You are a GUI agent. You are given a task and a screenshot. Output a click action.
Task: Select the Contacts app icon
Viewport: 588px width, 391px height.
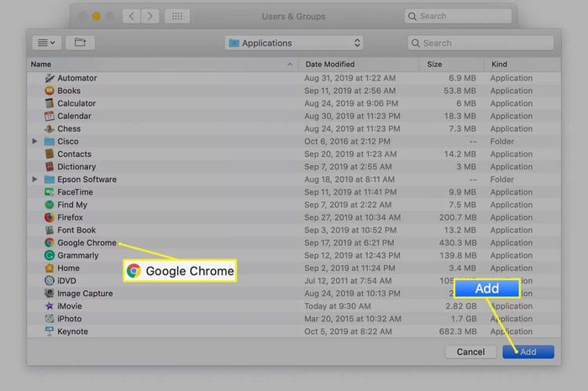[x=50, y=154]
